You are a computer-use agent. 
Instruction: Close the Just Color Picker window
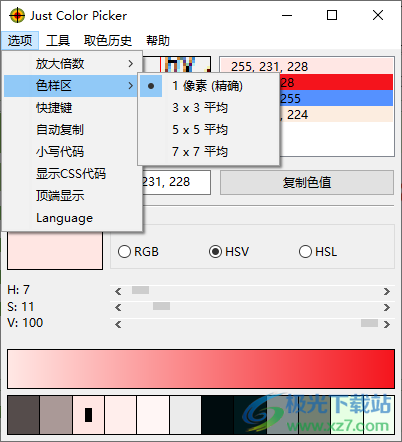[378, 15]
